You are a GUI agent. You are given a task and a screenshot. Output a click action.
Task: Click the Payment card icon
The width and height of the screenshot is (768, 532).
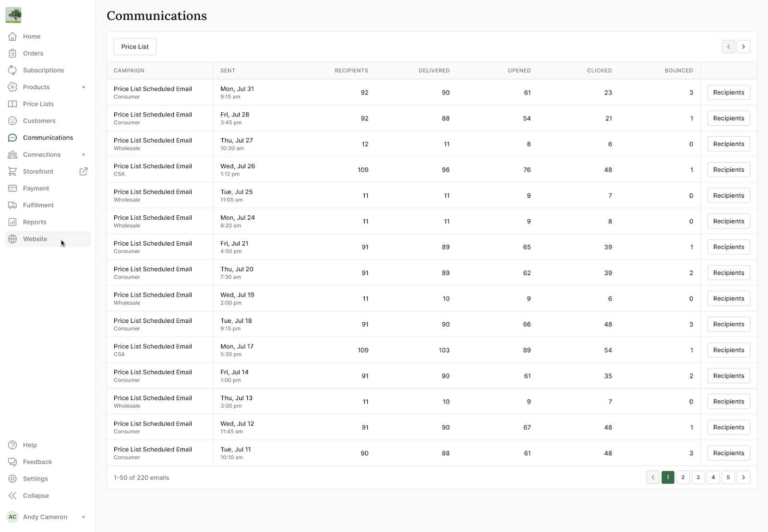[x=12, y=188]
